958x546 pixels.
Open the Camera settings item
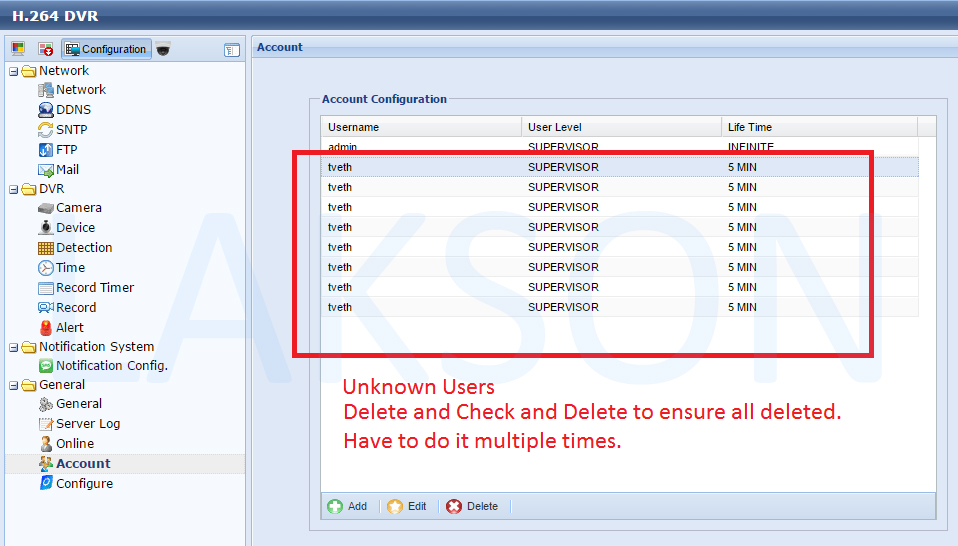pos(78,208)
